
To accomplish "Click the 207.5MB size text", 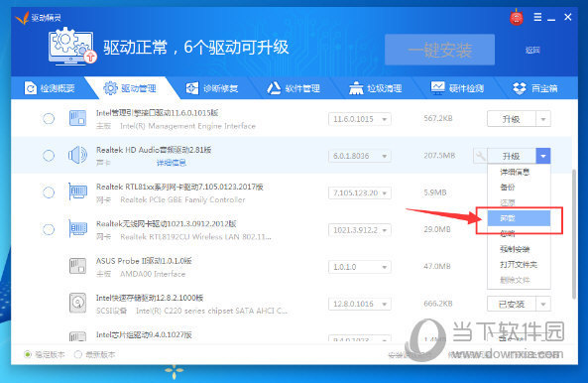I will (439, 156).
